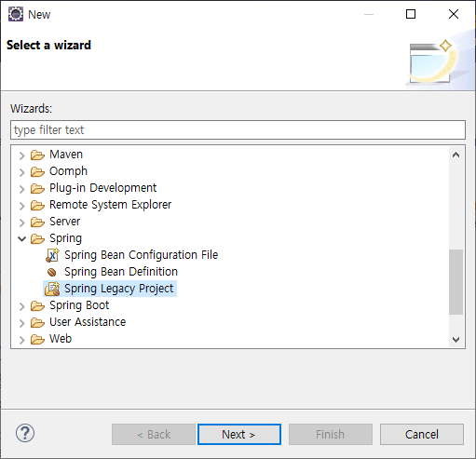Click the Plug-in Development folder icon
476x459 pixels.
coord(37,188)
